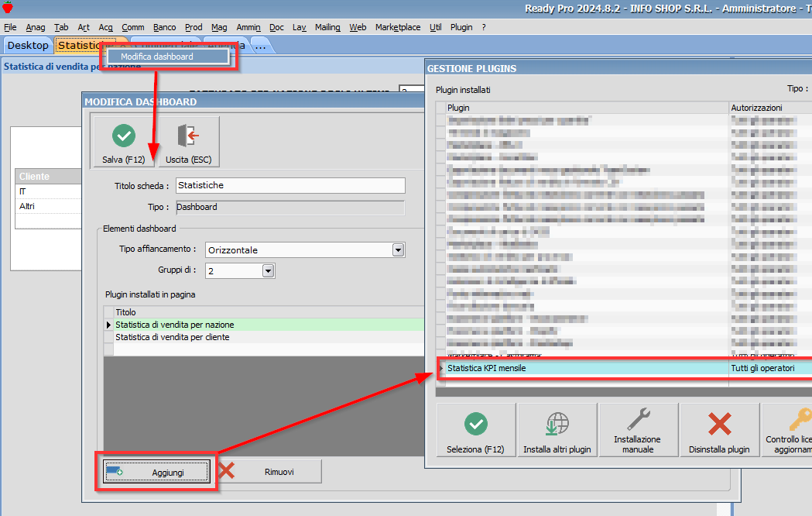This screenshot has width=812, height=516.
Task: Click the row selector arrow beside nazione
Action: point(108,325)
